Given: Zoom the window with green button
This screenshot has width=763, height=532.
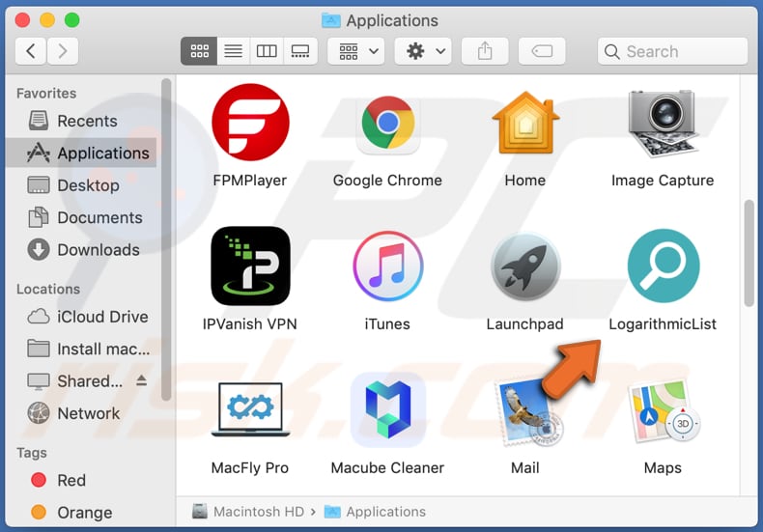Looking at the screenshot, I should point(72,20).
